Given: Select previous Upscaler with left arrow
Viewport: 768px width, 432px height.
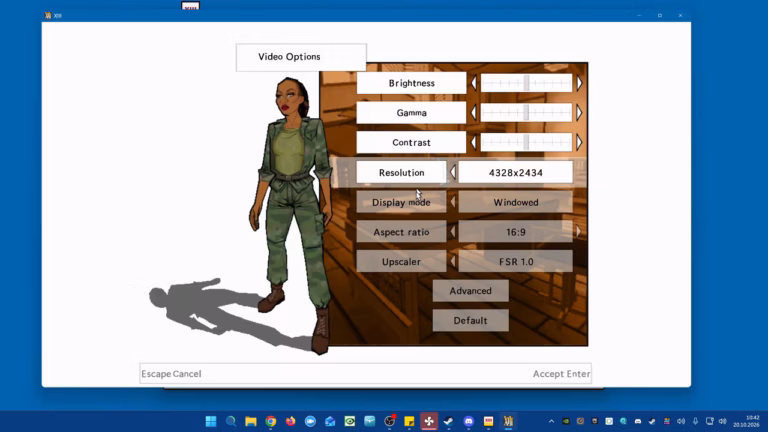Looking at the screenshot, I should [453, 262].
